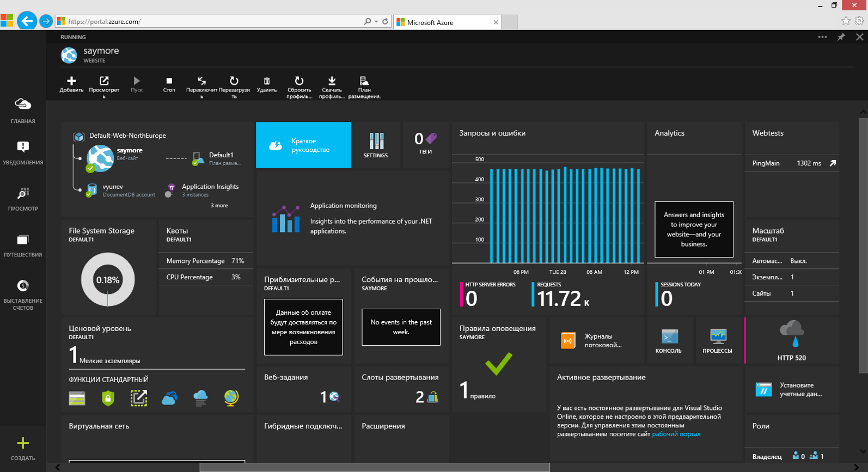Select the Microsoft Azure browser tab

pos(448,22)
